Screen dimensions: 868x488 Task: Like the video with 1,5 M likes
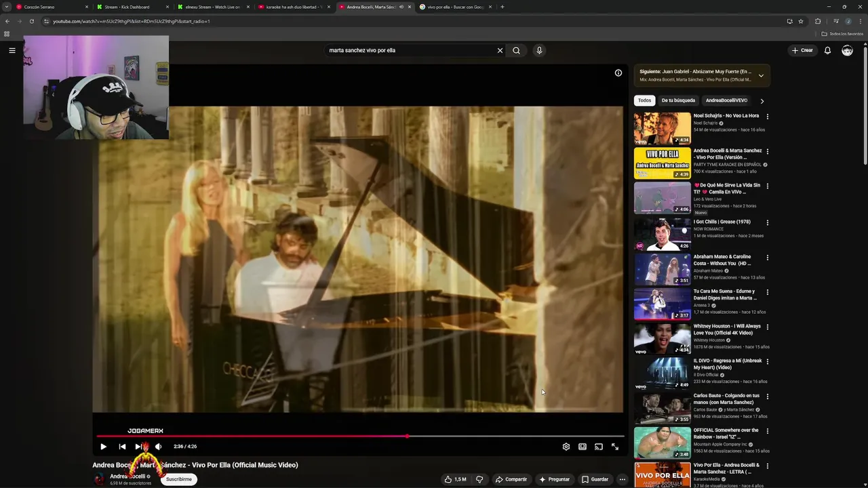point(455,479)
